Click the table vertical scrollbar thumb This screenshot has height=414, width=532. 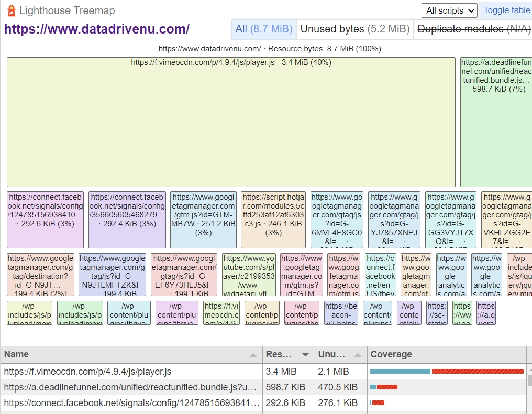click(529, 380)
